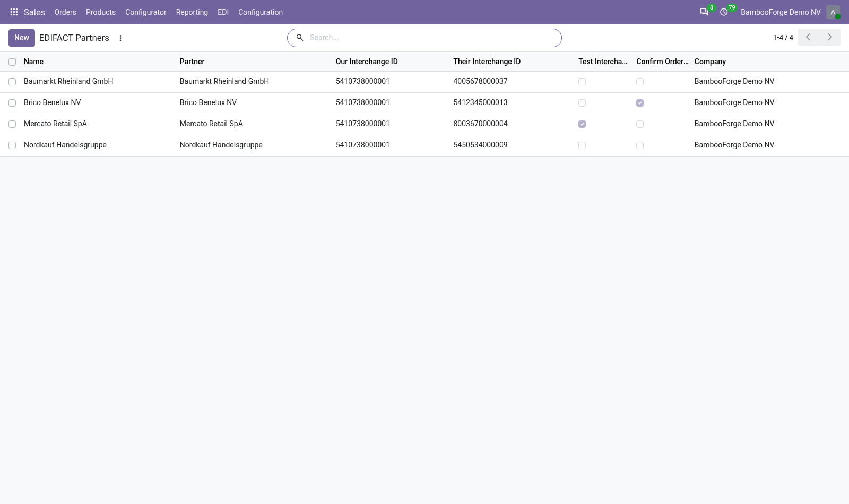849x504 pixels.
Task: Open the EDIFACT Partners actions kebab menu
Action: [x=120, y=38]
